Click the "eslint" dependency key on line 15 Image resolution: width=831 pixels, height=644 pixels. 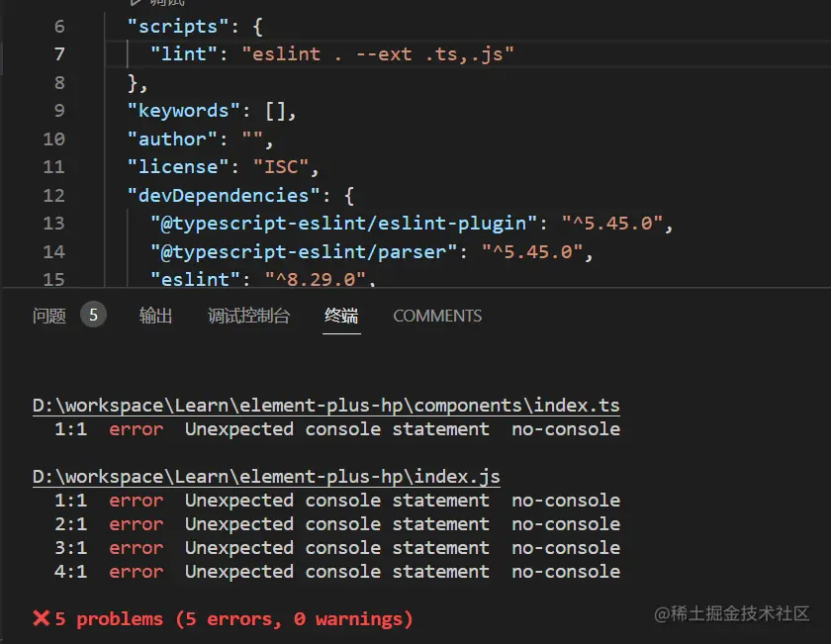click(x=195, y=279)
